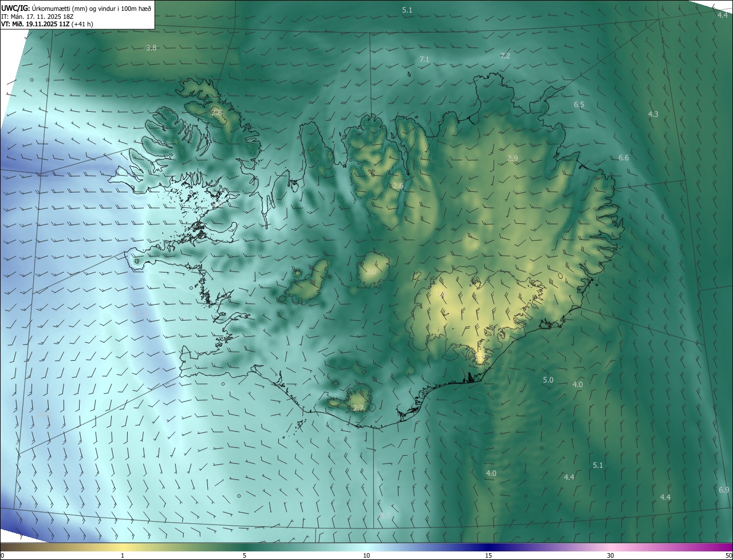The image size is (733, 560).
Task: Pick the 6.5 value label
Action: click(x=579, y=105)
